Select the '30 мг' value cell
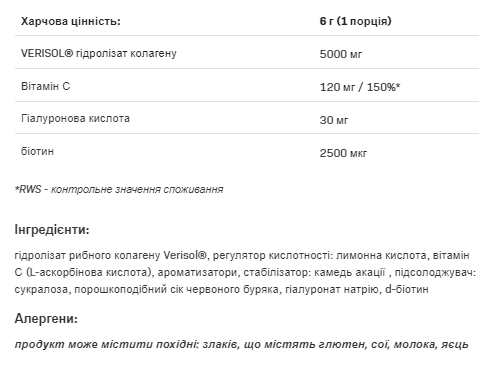495x378 pixels. coord(334,120)
